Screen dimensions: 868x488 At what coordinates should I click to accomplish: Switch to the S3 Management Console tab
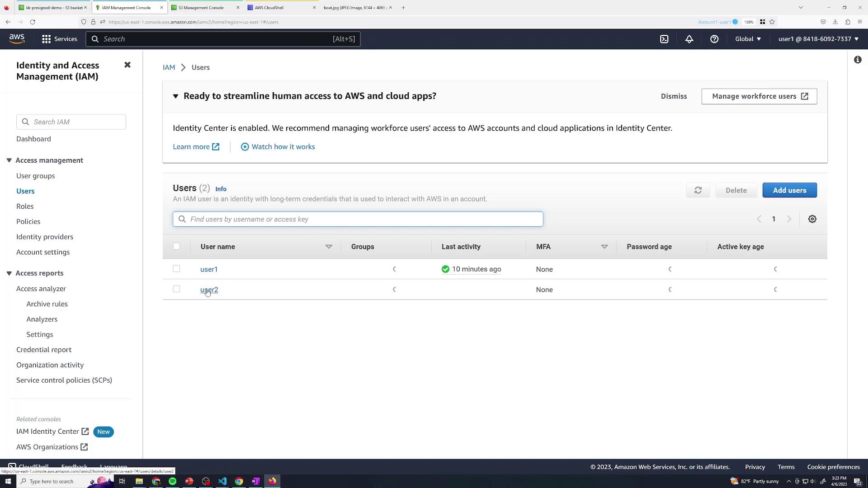click(201, 8)
